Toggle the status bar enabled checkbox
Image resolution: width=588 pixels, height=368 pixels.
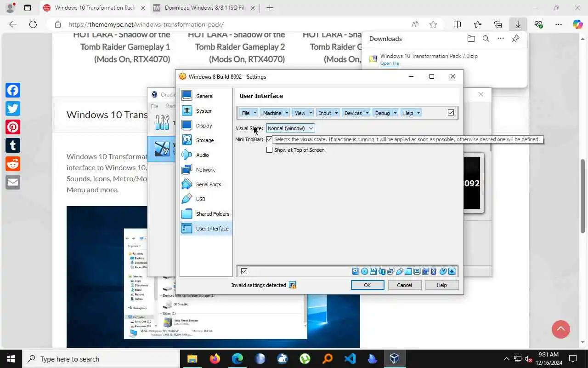[244, 271]
